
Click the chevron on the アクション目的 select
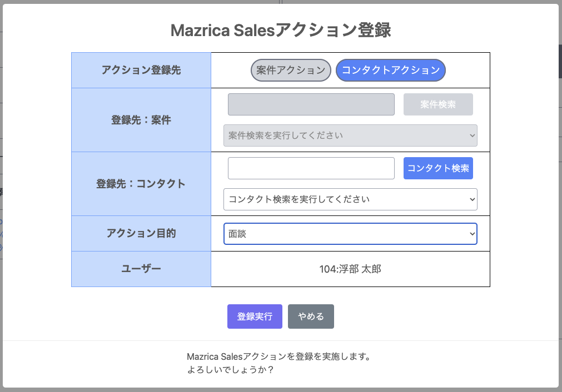pyautogui.click(x=471, y=234)
